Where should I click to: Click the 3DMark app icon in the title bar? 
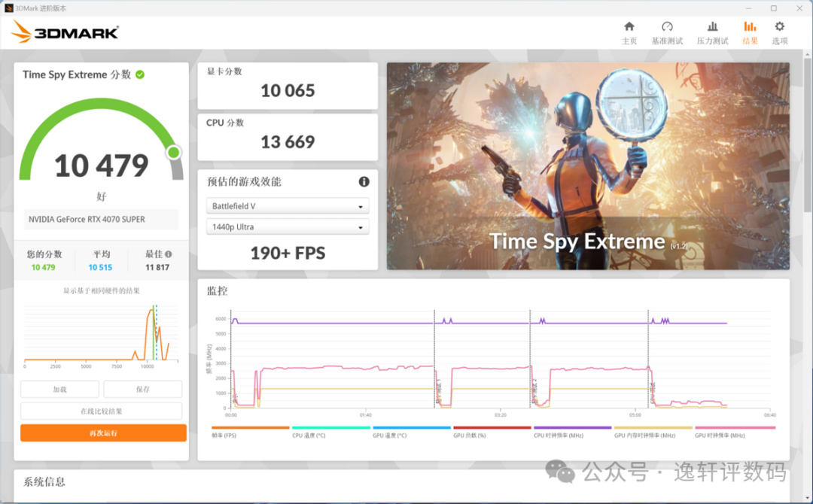pyautogui.click(x=8, y=8)
